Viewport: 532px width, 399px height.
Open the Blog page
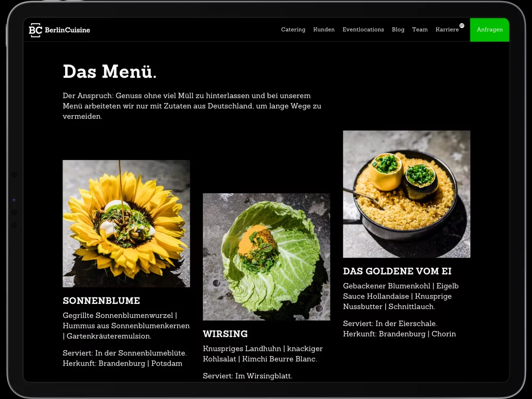[398, 30]
